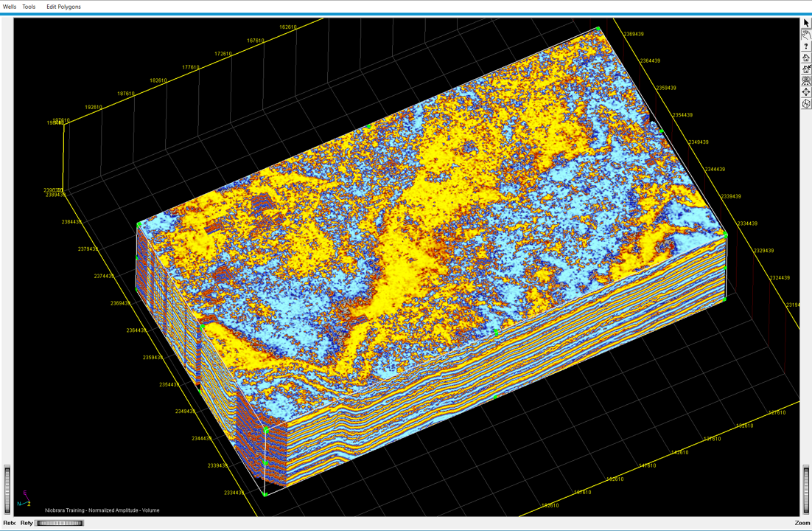Click the Zoom label at bottom right
The image size is (812, 531).
coord(802,523)
